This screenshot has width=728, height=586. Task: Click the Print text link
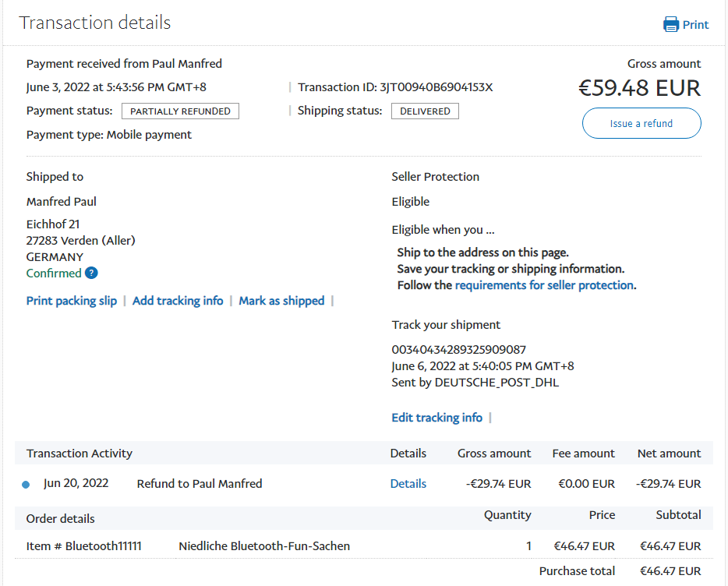coord(695,24)
